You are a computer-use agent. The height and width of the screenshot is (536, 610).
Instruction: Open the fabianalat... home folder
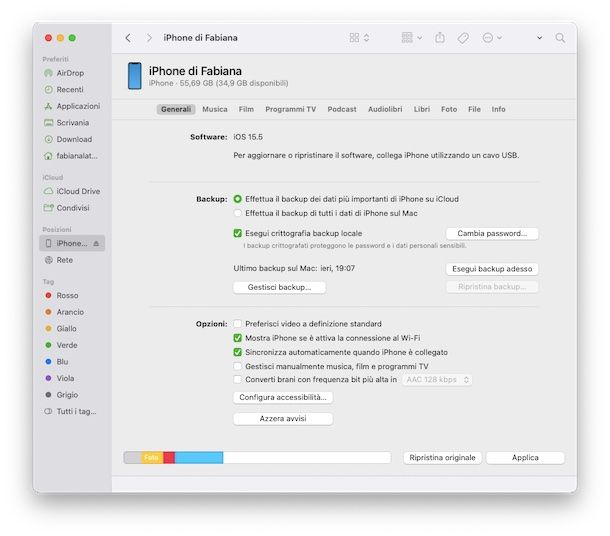[x=71, y=156]
